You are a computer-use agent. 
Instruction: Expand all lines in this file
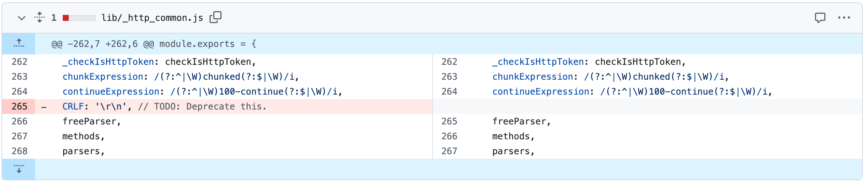pos(40,18)
